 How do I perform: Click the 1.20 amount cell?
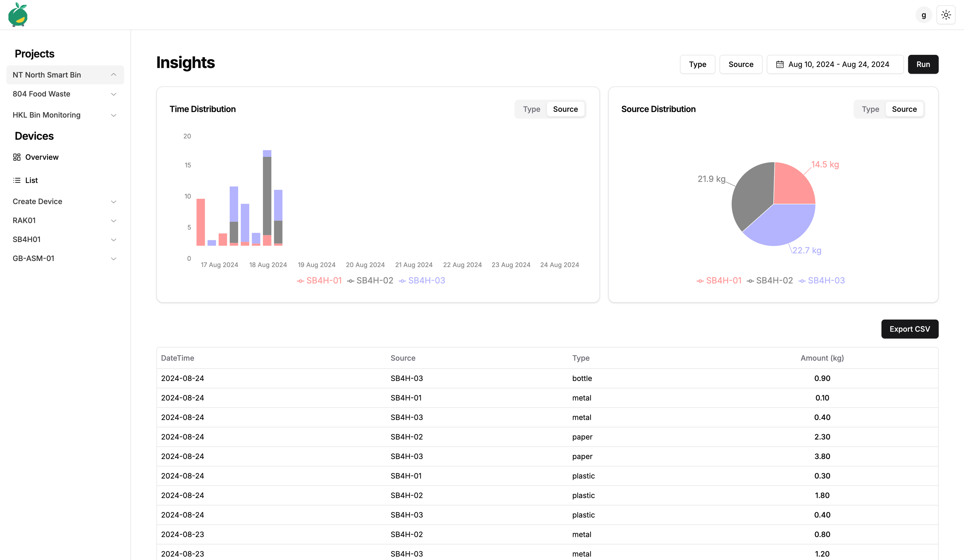pos(822,554)
